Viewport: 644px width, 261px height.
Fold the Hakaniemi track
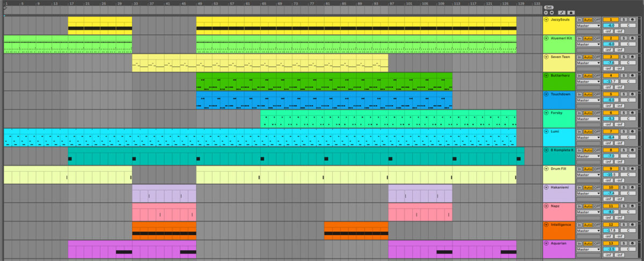(x=546, y=187)
